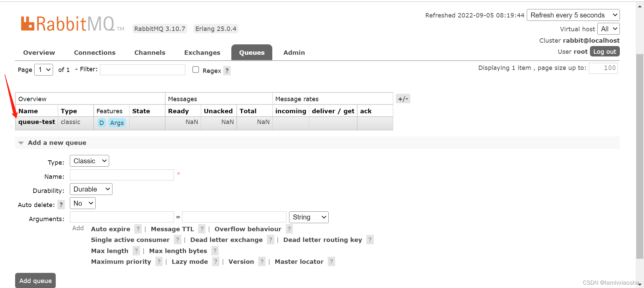
Task: Insert the Master locator argument
Action: pyautogui.click(x=299, y=262)
